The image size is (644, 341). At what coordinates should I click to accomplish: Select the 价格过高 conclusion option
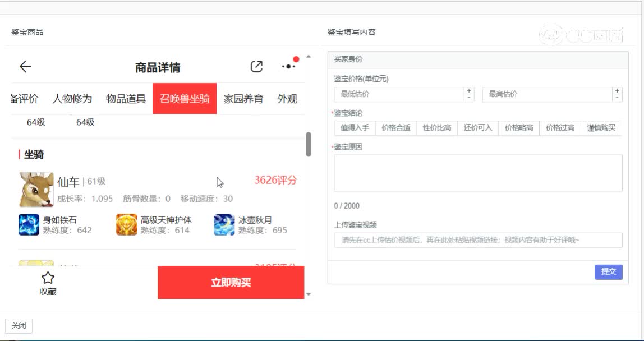pos(559,128)
